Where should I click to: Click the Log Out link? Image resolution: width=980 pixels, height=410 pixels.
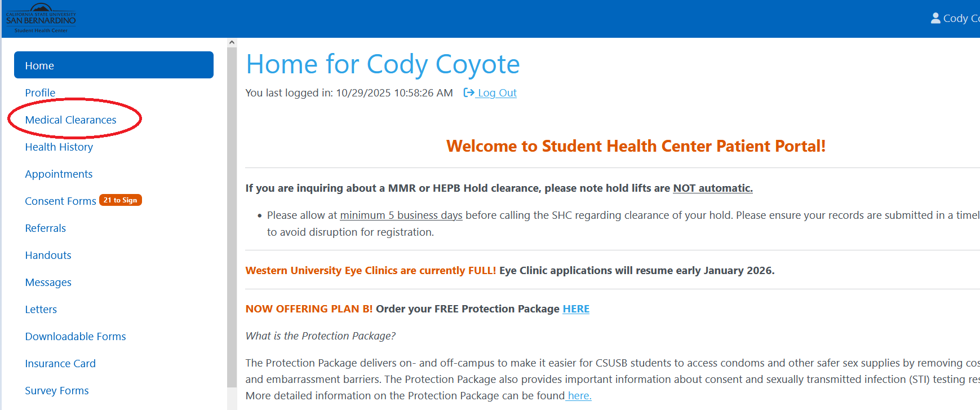click(497, 92)
